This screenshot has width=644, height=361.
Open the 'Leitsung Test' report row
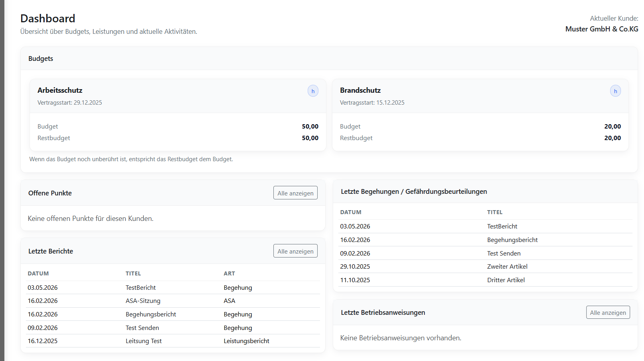click(173, 341)
